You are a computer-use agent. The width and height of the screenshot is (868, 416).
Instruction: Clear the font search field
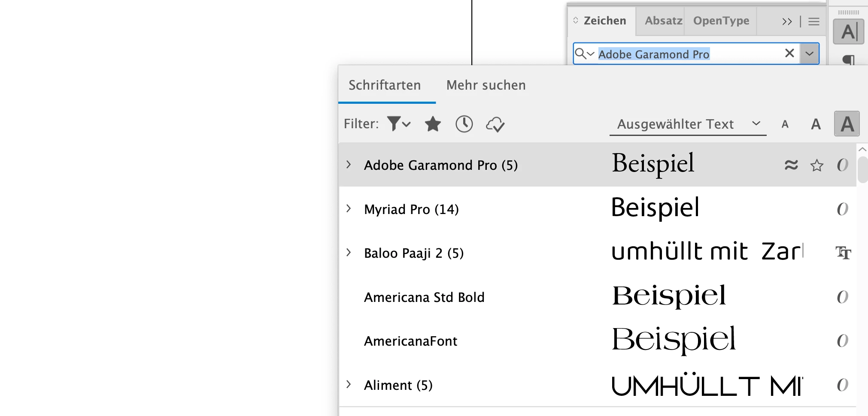click(789, 53)
